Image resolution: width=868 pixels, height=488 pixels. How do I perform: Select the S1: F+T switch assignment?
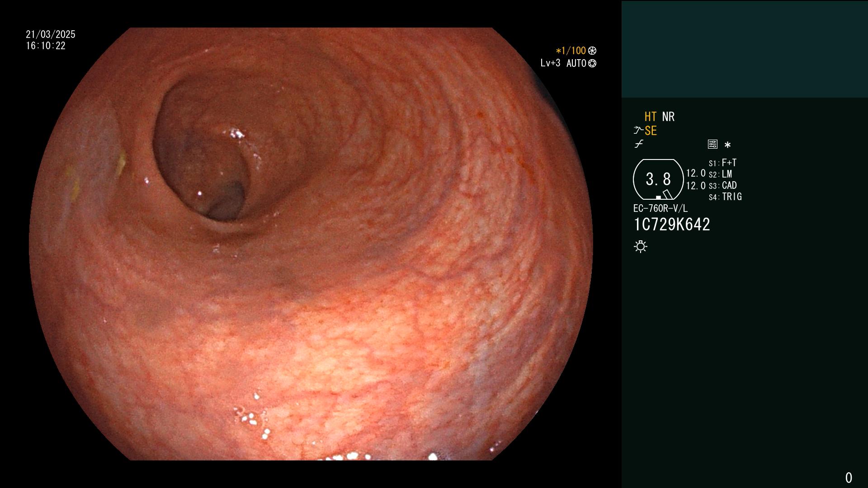[722, 163]
